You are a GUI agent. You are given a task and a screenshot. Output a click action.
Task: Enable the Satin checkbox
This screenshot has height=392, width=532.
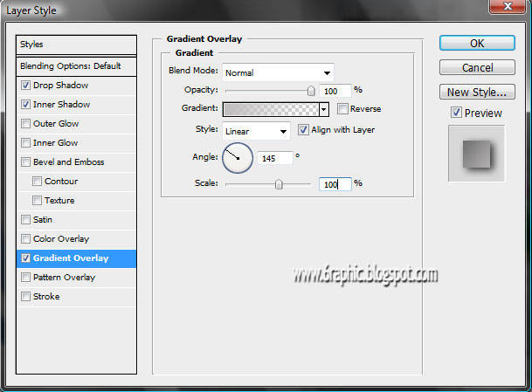click(26, 220)
